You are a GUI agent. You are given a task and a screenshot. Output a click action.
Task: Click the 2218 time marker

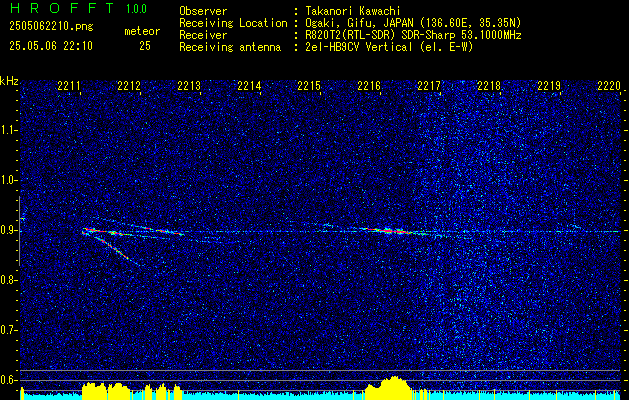[x=489, y=86]
